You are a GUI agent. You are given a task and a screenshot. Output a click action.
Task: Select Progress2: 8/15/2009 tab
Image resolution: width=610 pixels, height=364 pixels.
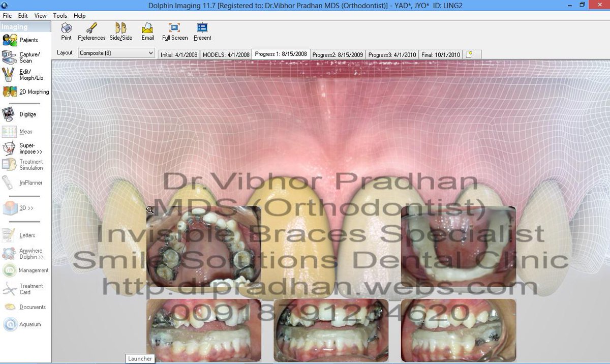[x=338, y=55]
